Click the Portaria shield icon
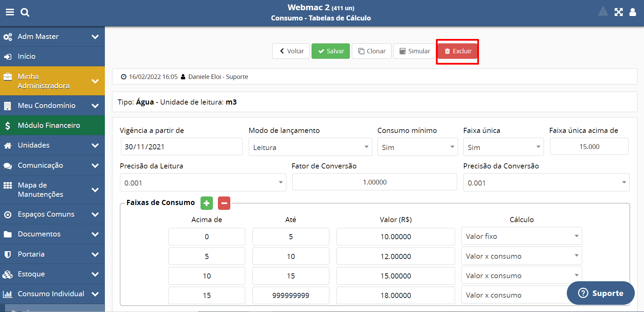The image size is (644, 312). coord(8,254)
